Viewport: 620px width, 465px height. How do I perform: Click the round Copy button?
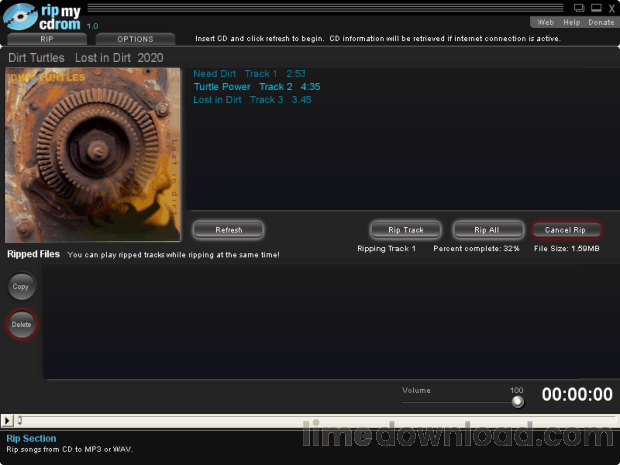point(21,286)
